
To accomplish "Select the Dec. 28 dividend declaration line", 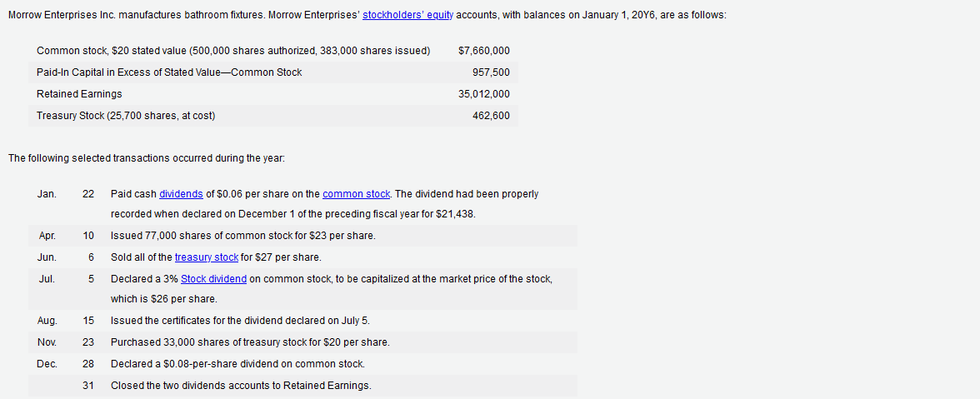I will click(303, 363).
